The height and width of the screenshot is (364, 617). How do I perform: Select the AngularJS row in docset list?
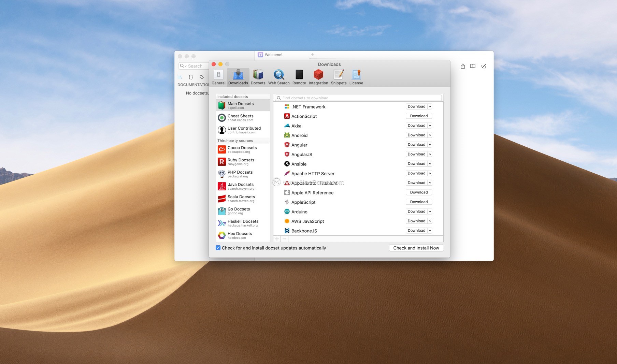(x=358, y=154)
